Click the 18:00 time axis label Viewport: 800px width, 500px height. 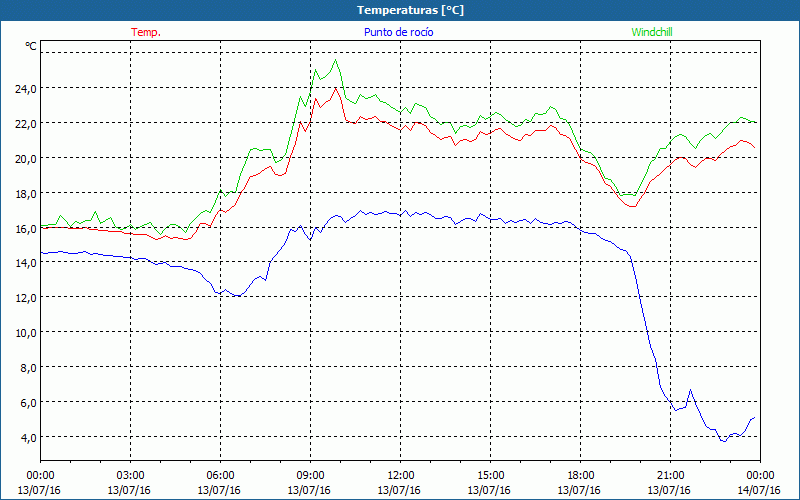(x=580, y=475)
